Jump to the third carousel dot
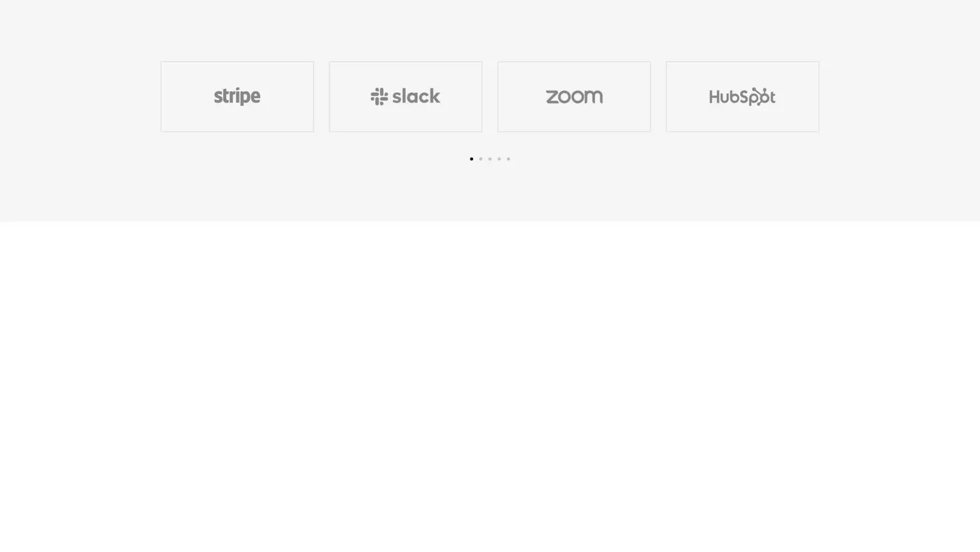Viewport: 980px width, 552px height. [x=490, y=159]
